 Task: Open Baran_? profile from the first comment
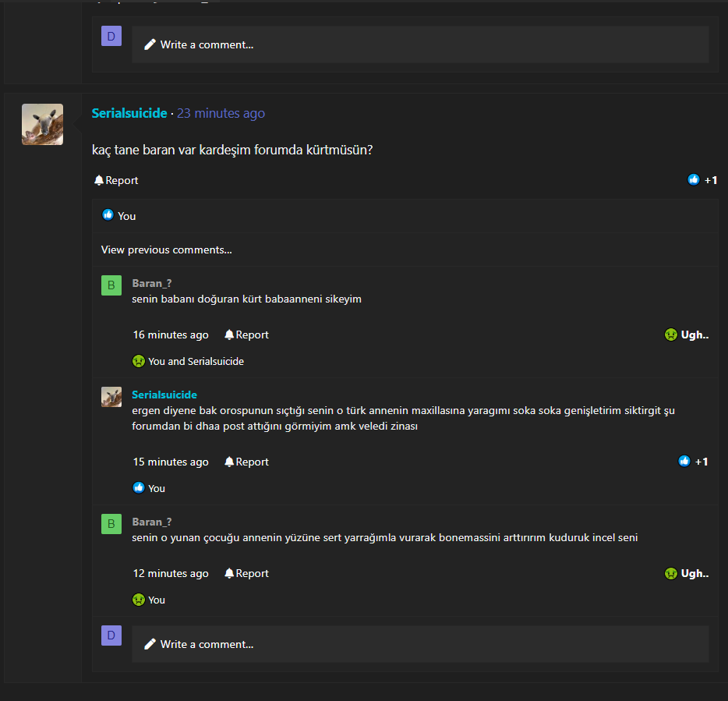click(x=152, y=283)
